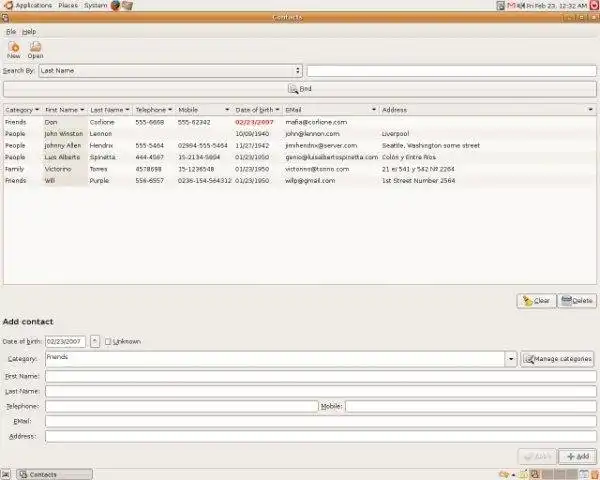Sort by the EMail column header
This screenshot has width=600, height=480.
tap(331, 110)
